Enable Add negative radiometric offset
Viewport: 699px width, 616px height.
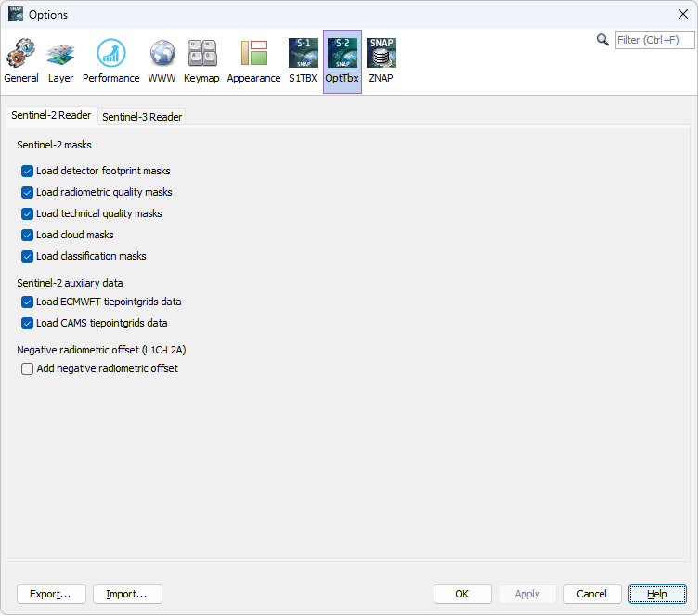[x=27, y=368]
